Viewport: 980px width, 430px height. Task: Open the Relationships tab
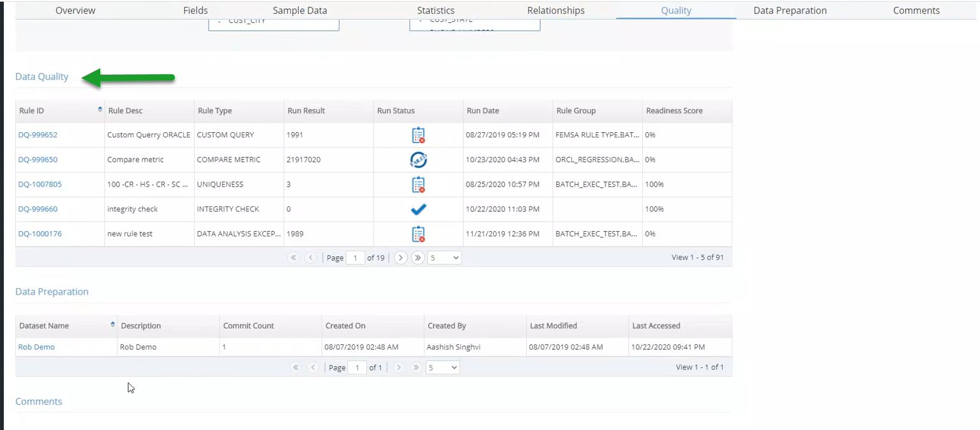(555, 10)
